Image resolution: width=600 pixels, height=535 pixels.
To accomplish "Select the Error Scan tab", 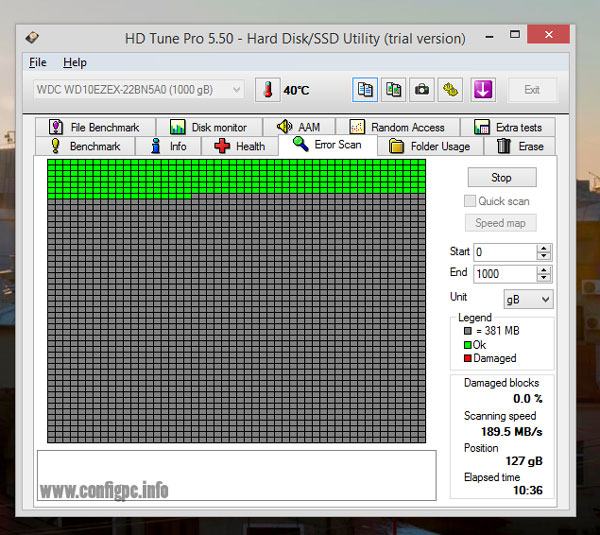I will coord(328,145).
